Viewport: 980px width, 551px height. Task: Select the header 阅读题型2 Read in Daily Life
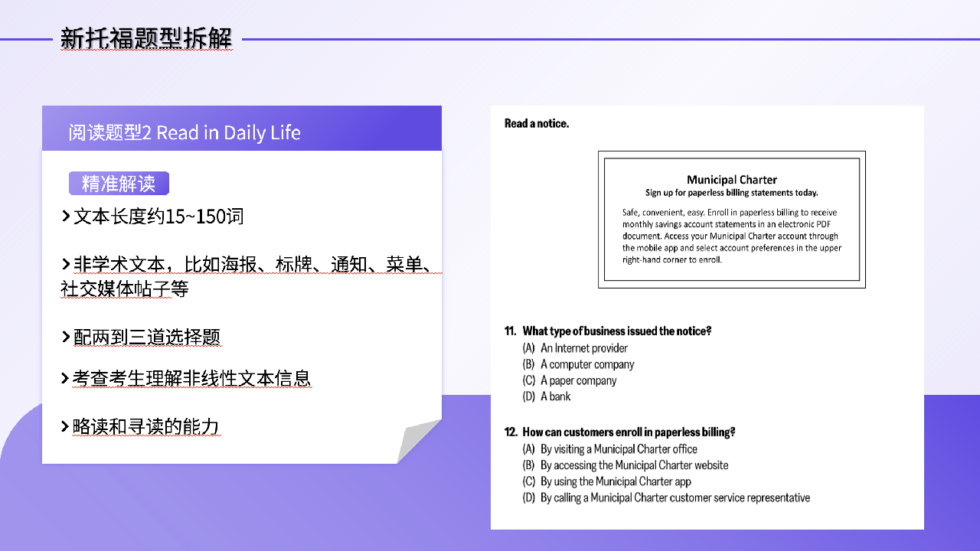click(185, 132)
